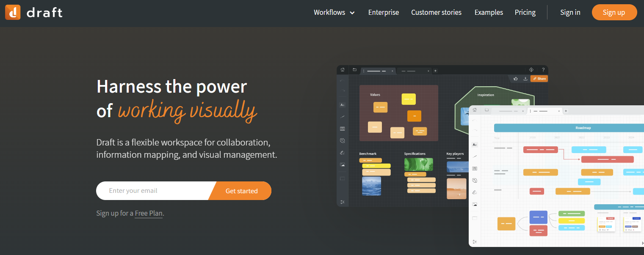
Task: Open the folder icon in the dark window
Action: (x=355, y=70)
